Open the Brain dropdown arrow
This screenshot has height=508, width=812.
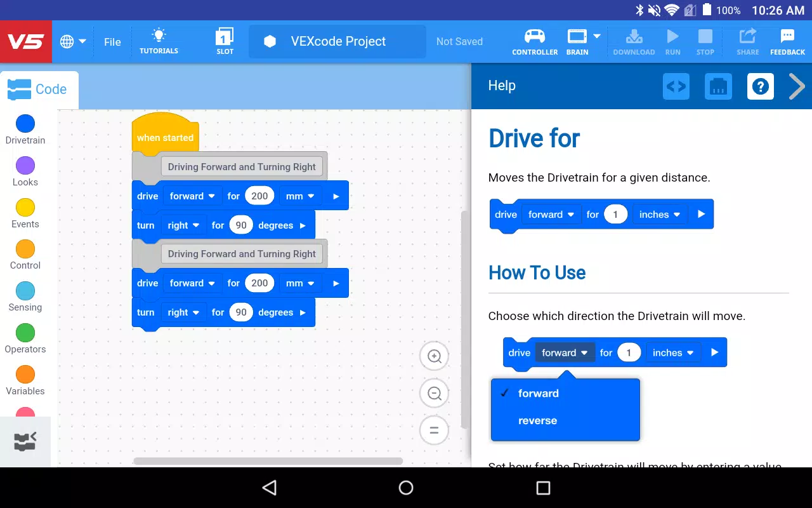(x=597, y=36)
